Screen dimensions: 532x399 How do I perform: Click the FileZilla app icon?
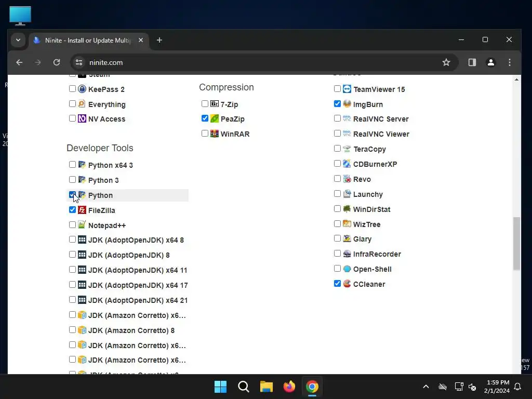(82, 210)
